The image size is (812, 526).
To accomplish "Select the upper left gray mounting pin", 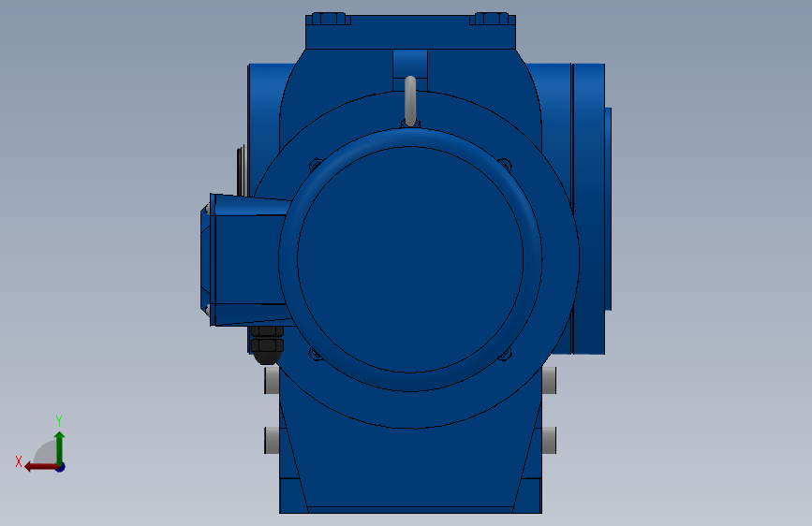I will [x=272, y=380].
